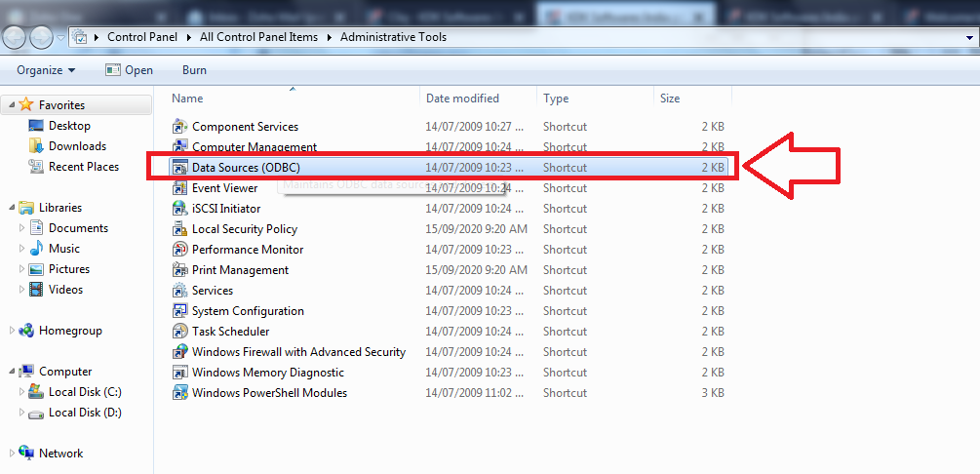Open dropdown arrow after Control Panel breadcrumb

[x=189, y=37]
